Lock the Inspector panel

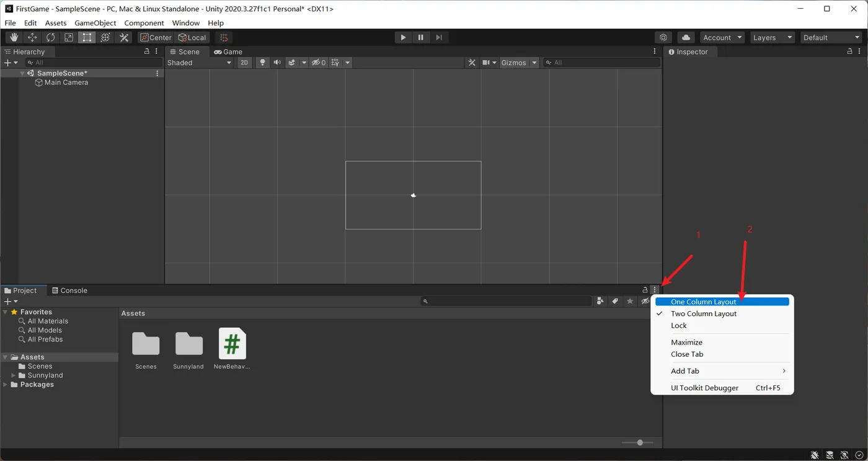point(850,51)
